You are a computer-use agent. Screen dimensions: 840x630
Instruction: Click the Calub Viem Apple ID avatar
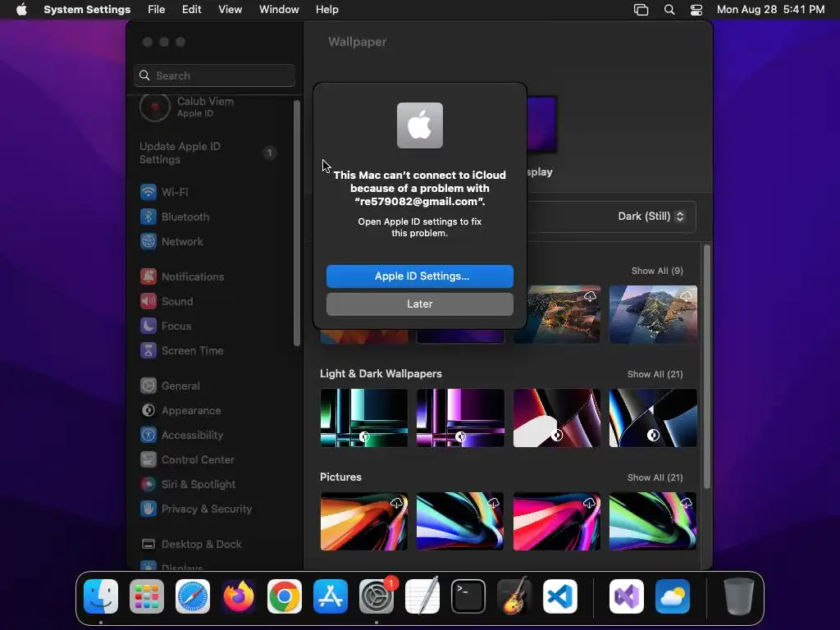(x=155, y=107)
